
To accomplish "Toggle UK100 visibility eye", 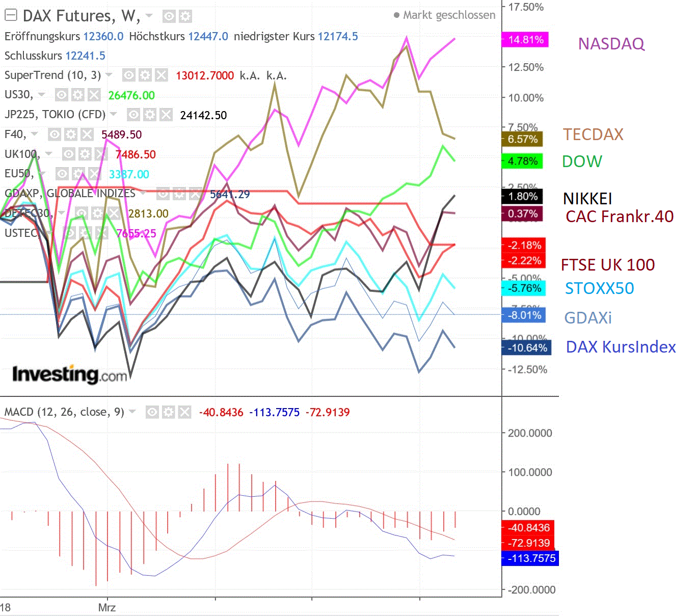I will tap(68, 154).
